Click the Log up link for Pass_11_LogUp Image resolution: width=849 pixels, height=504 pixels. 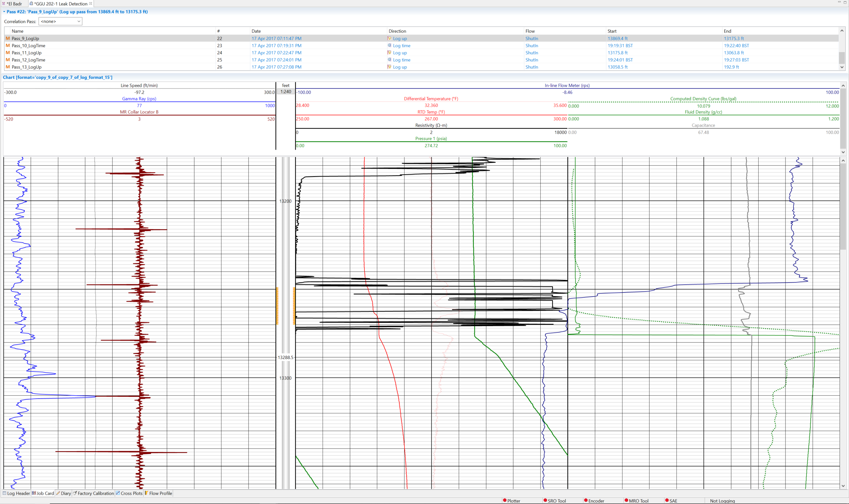pyautogui.click(x=400, y=53)
